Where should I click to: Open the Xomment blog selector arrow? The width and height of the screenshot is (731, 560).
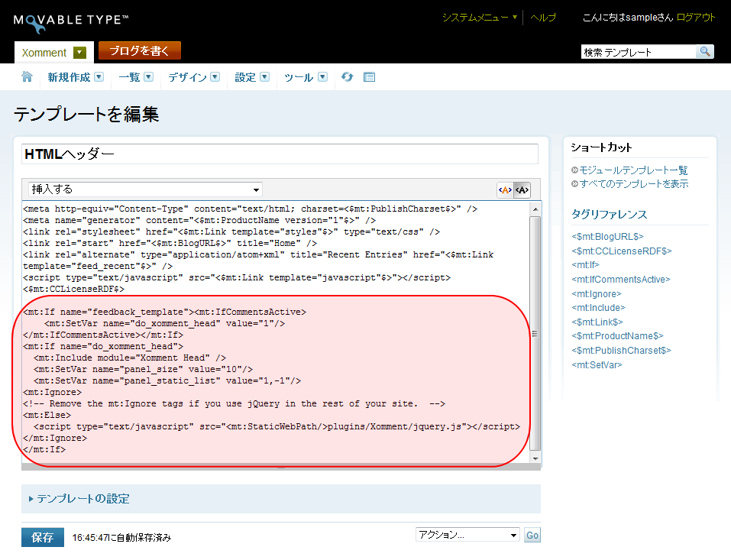(x=79, y=53)
